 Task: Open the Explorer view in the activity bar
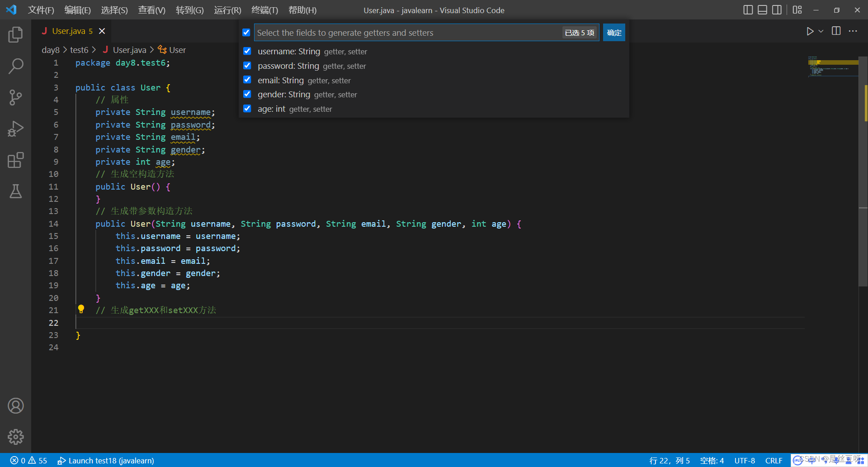[16, 34]
